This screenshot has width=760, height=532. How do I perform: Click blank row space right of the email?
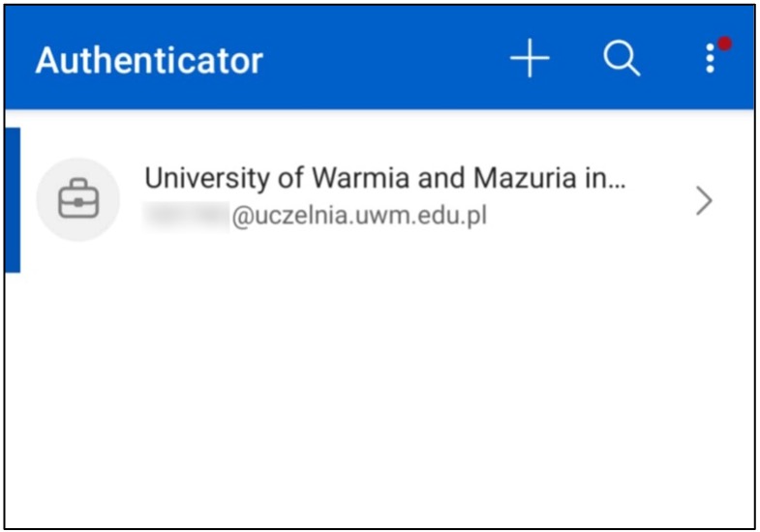pyautogui.click(x=581, y=218)
